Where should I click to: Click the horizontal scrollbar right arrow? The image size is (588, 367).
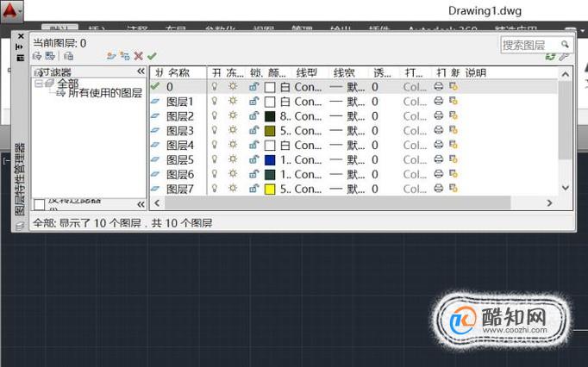pos(549,202)
